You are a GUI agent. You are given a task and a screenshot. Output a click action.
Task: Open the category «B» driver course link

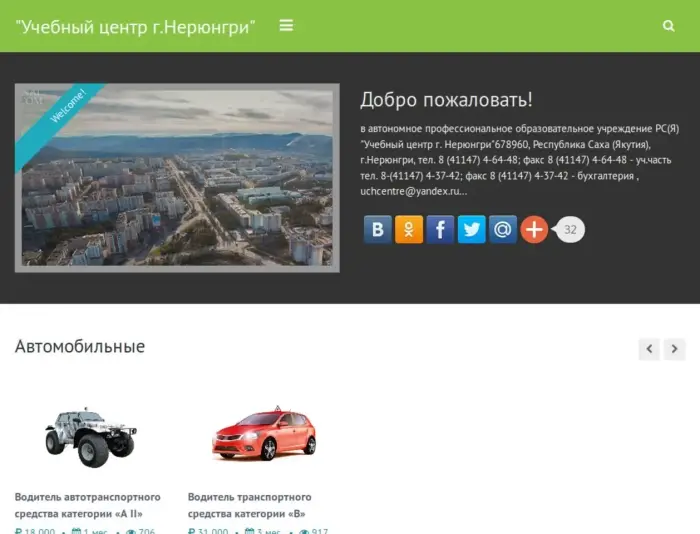[x=250, y=505]
